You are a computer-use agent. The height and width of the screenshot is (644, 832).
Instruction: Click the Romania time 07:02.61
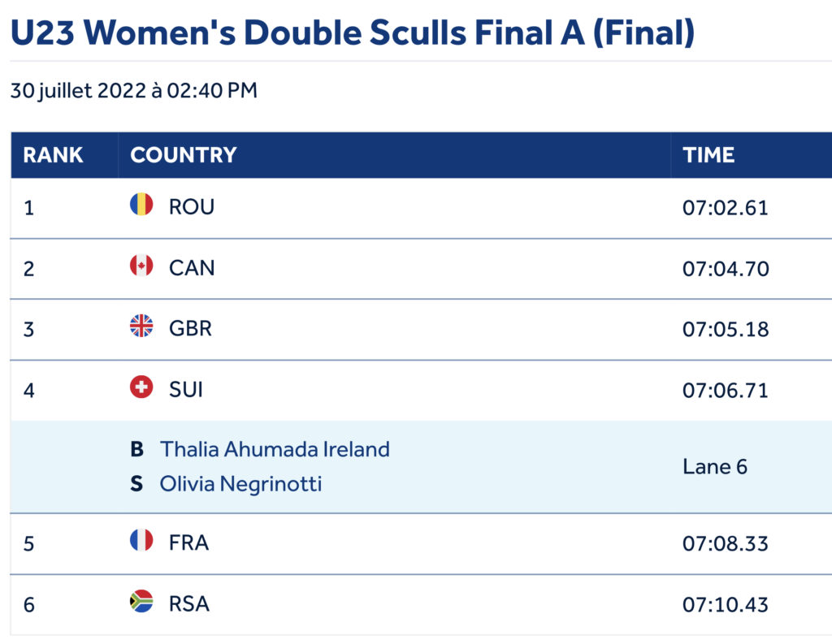coord(726,208)
